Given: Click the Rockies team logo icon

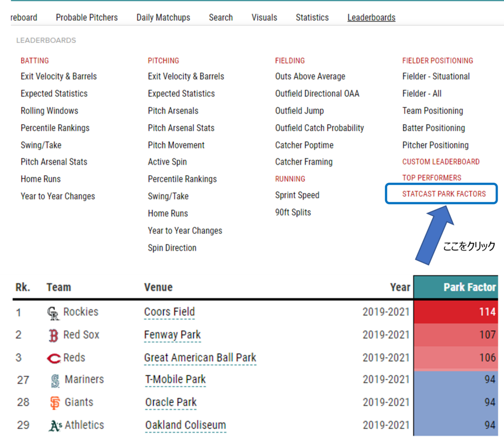Looking at the screenshot, I should [53, 313].
